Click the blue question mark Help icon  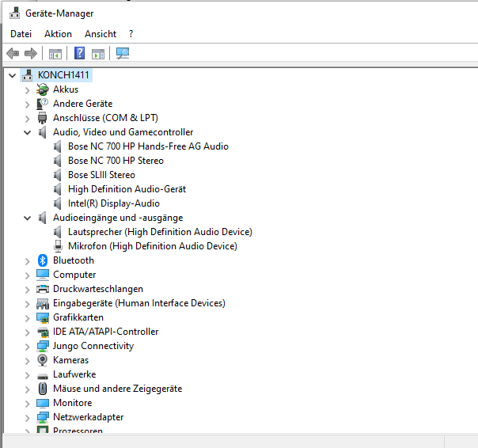(80, 53)
